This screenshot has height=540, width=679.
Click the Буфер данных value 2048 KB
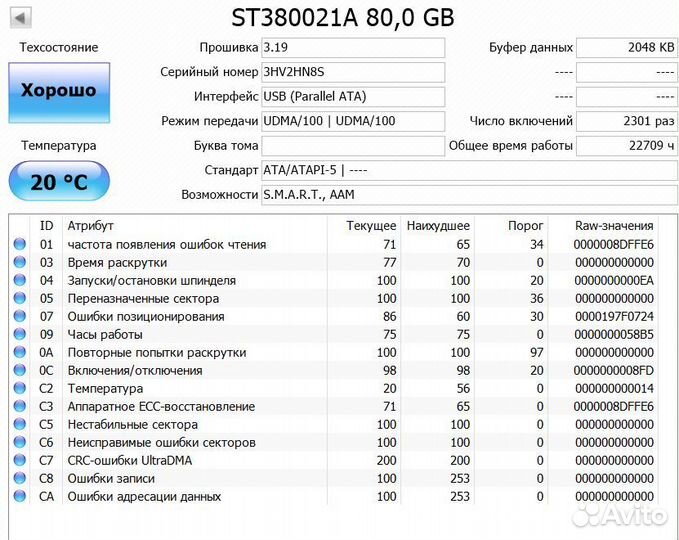click(627, 48)
